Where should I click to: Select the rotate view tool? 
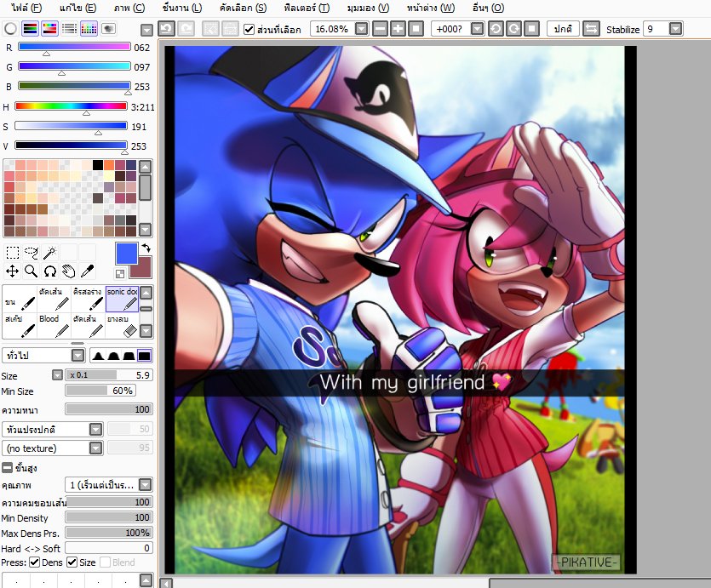click(50, 271)
